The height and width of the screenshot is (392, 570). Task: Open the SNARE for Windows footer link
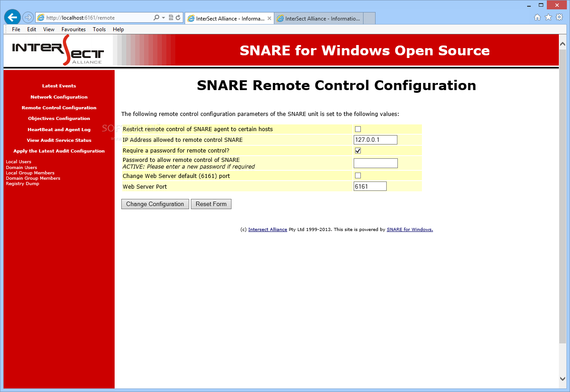click(x=410, y=230)
